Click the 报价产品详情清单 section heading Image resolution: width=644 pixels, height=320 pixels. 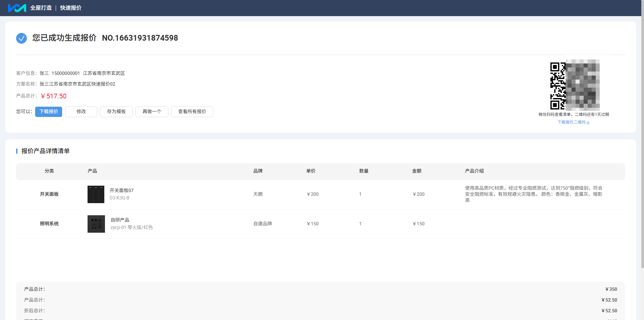point(46,151)
